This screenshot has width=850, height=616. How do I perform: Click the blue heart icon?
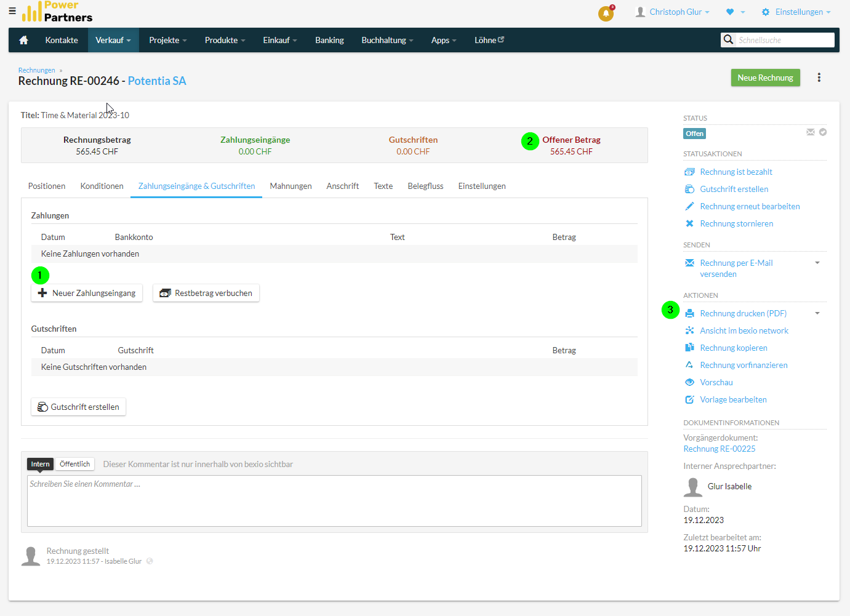[x=730, y=12]
